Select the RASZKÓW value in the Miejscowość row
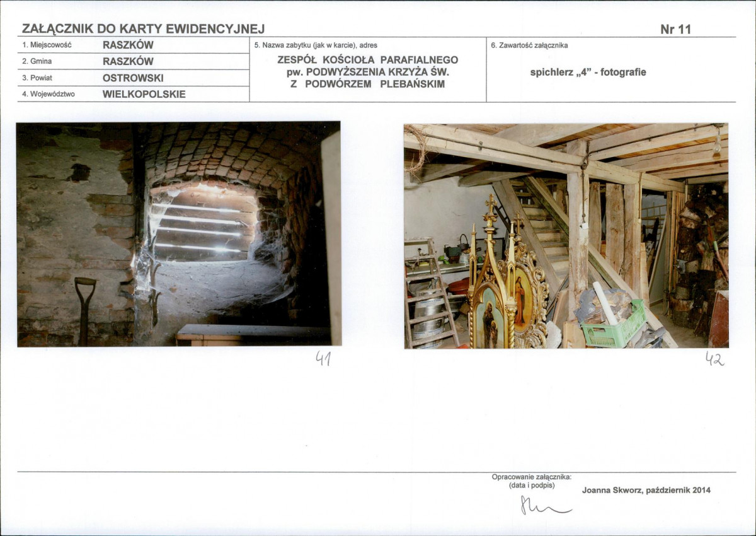This screenshot has width=756, height=536. [x=128, y=45]
